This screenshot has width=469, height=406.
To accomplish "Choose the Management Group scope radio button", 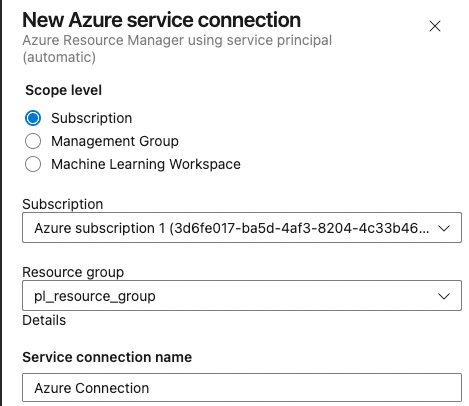I will pos(33,141).
